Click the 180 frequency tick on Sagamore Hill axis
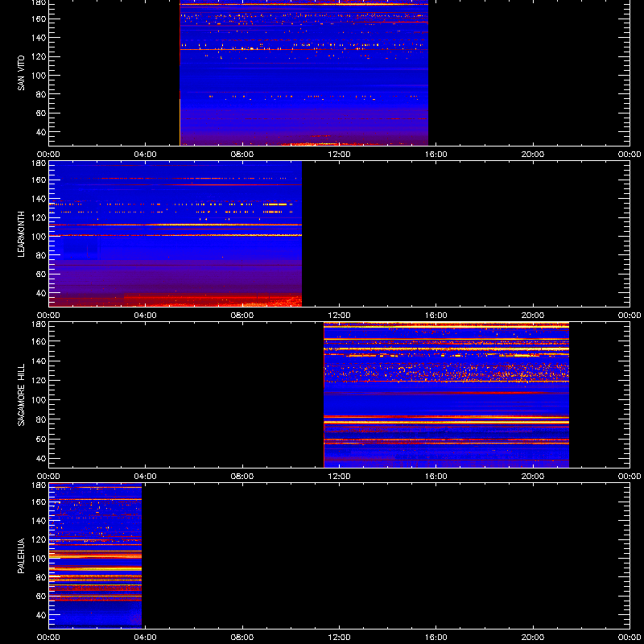Image resolution: width=644 pixels, height=644 pixels. pos(39,324)
